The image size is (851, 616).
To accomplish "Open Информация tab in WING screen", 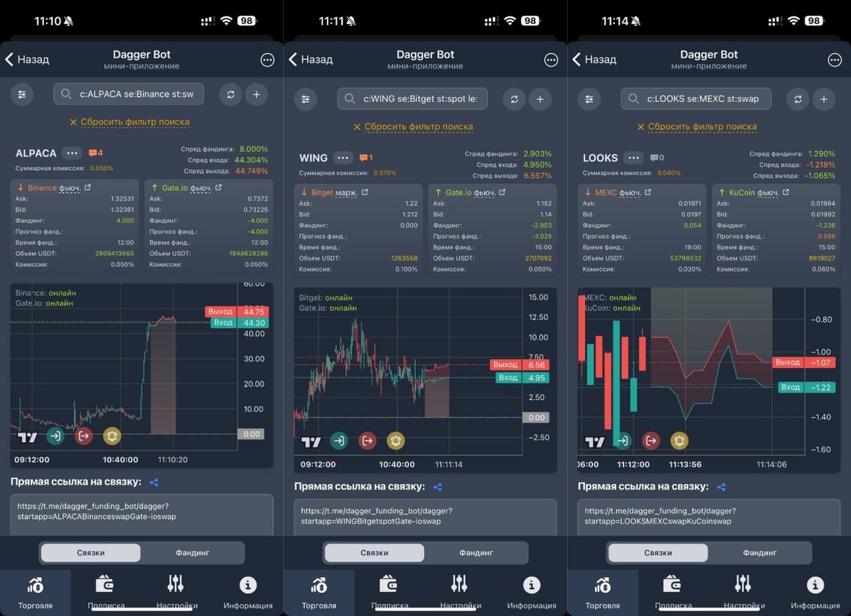I will [x=532, y=593].
